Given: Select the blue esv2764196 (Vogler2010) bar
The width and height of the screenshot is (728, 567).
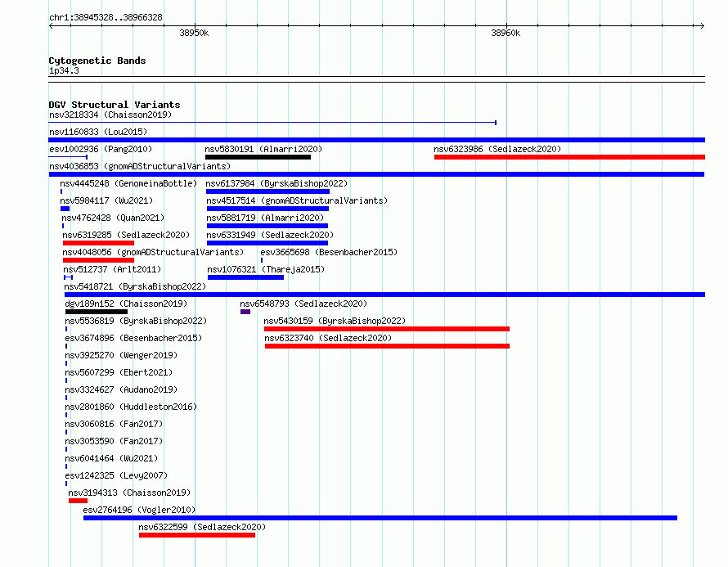Looking at the screenshot, I should 380,518.
